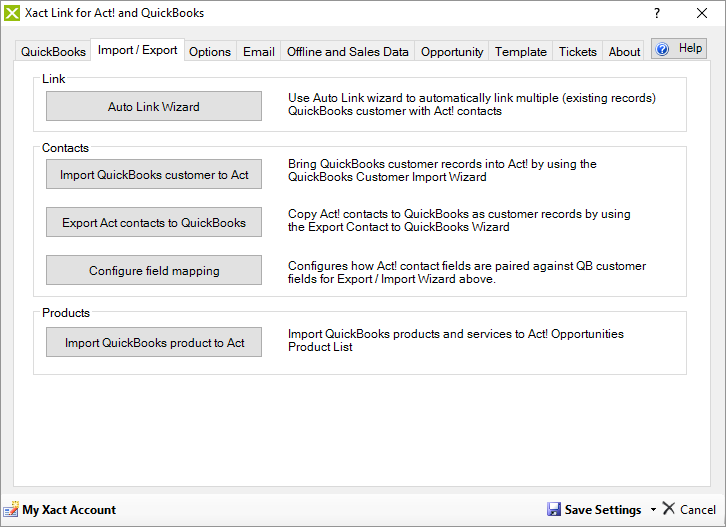Click the My Xact Account wizard icon
The width and height of the screenshot is (726, 527).
tap(11, 509)
